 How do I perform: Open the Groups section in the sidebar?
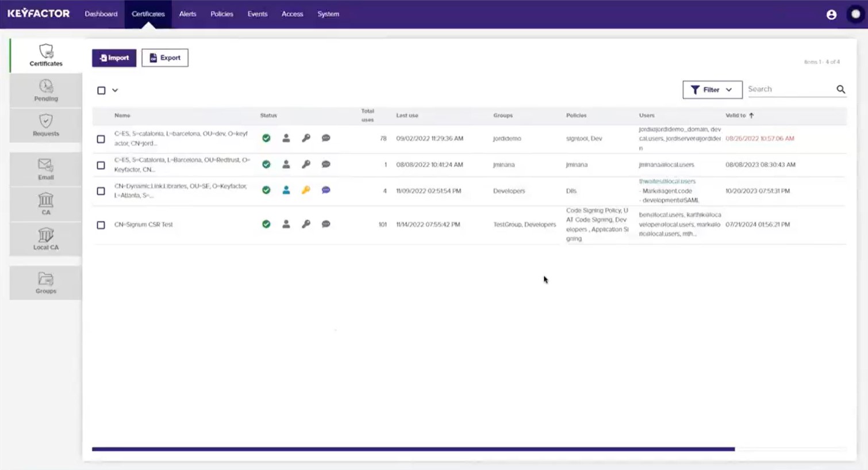pyautogui.click(x=45, y=282)
